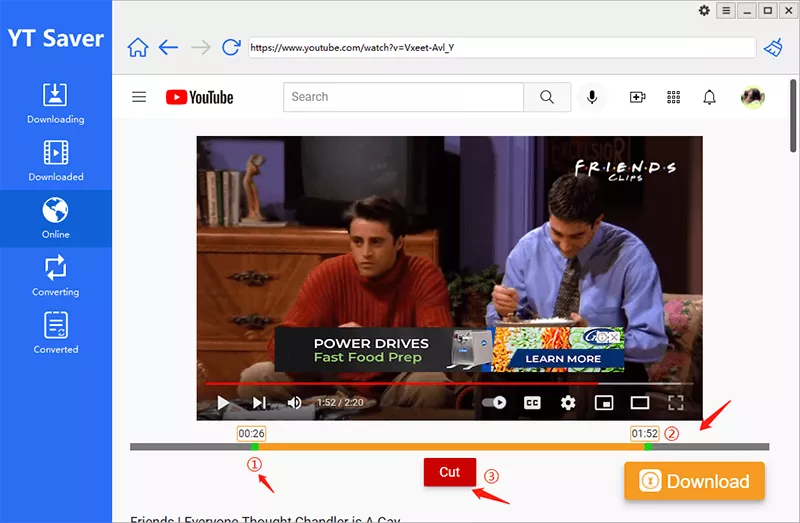The height and width of the screenshot is (523, 800).
Task: Switch to theater mode
Action: pyautogui.click(x=640, y=403)
